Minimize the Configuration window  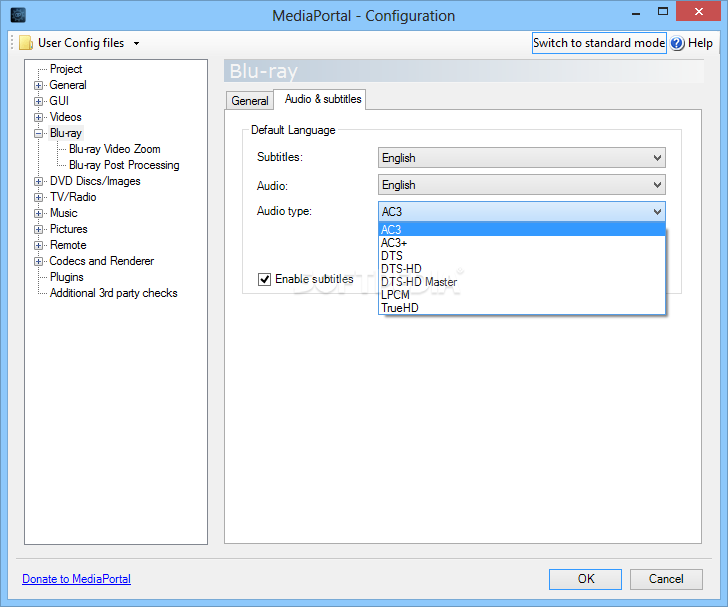pyautogui.click(x=637, y=13)
